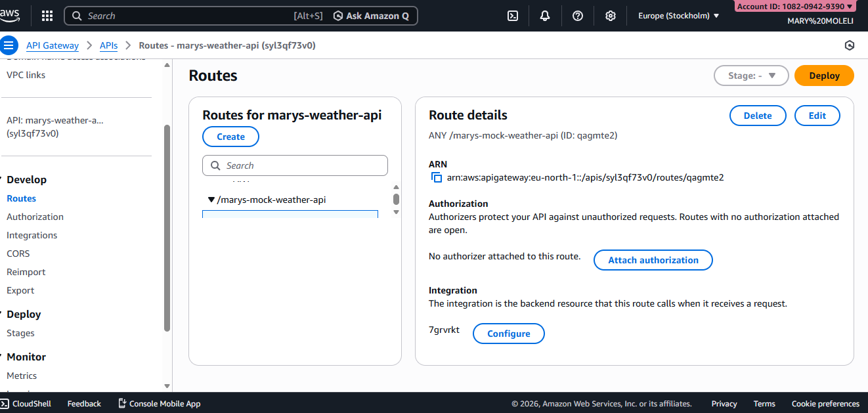Open the settings gear icon

click(611, 16)
